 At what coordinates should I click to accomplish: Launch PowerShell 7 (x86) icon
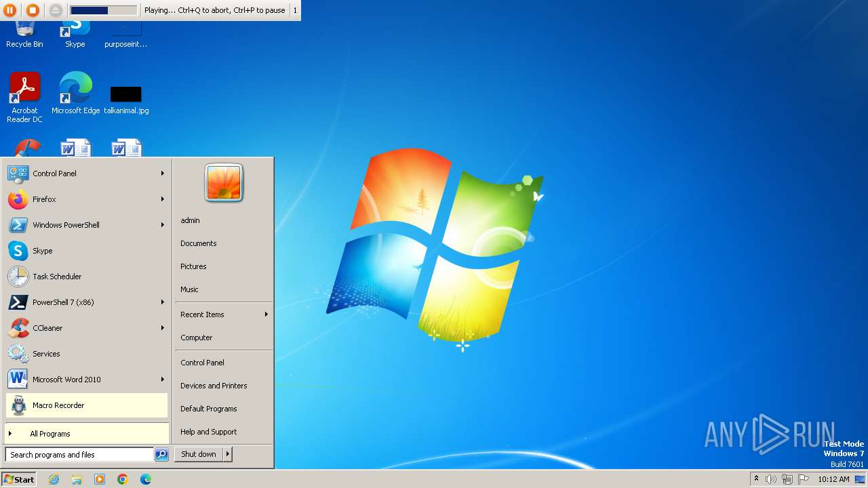(x=18, y=302)
